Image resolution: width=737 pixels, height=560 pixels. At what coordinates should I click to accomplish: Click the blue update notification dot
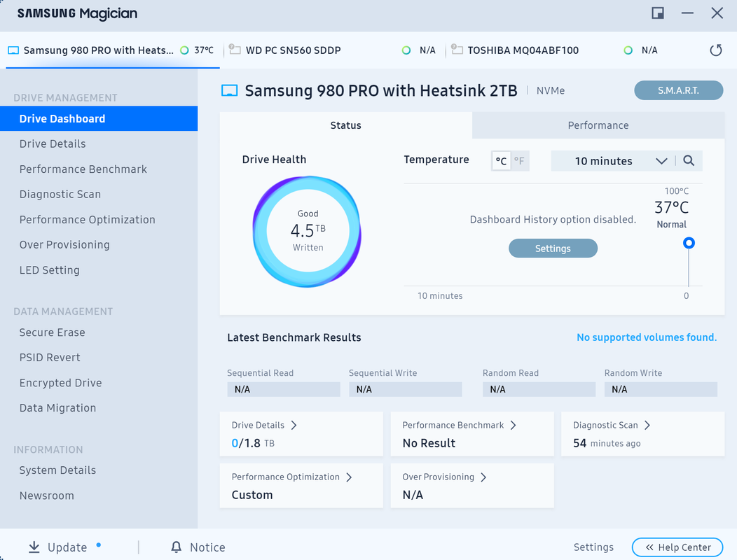pos(99,545)
